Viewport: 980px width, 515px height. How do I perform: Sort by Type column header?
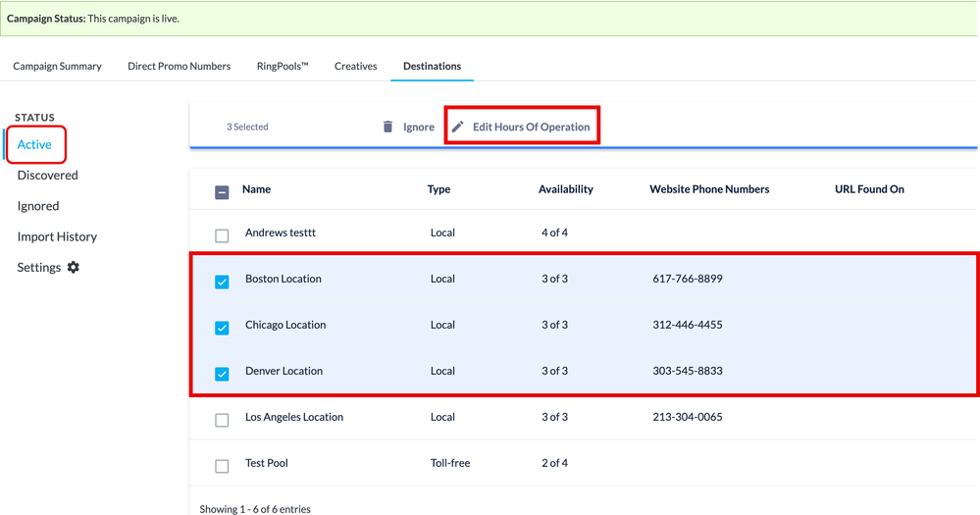[438, 188]
